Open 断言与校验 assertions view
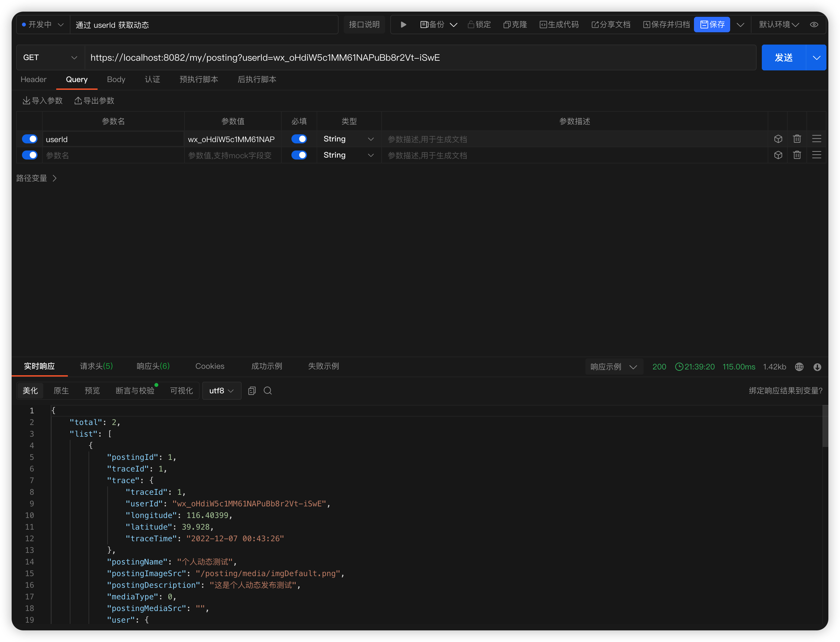The image size is (840, 642). click(x=135, y=390)
